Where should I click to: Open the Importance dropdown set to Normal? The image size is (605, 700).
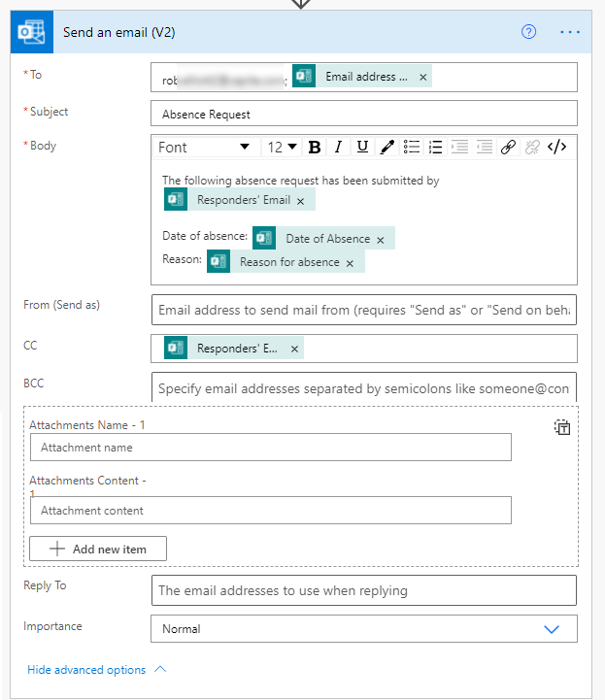(364, 628)
